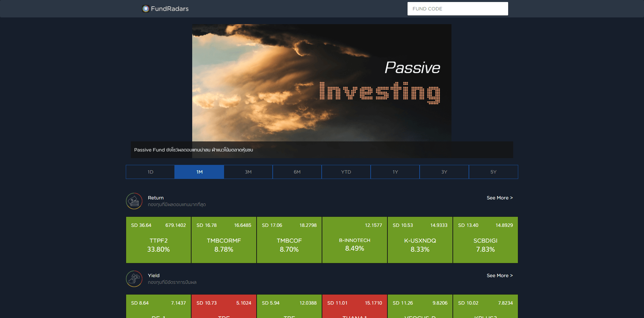Click the NAV value 14.8929

(504, 225)
